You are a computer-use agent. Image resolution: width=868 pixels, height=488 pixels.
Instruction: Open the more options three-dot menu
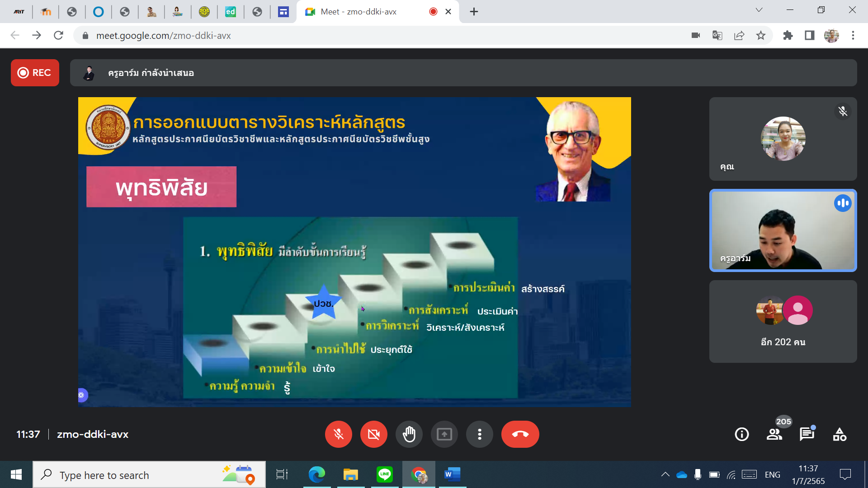[x=479, y=434]
